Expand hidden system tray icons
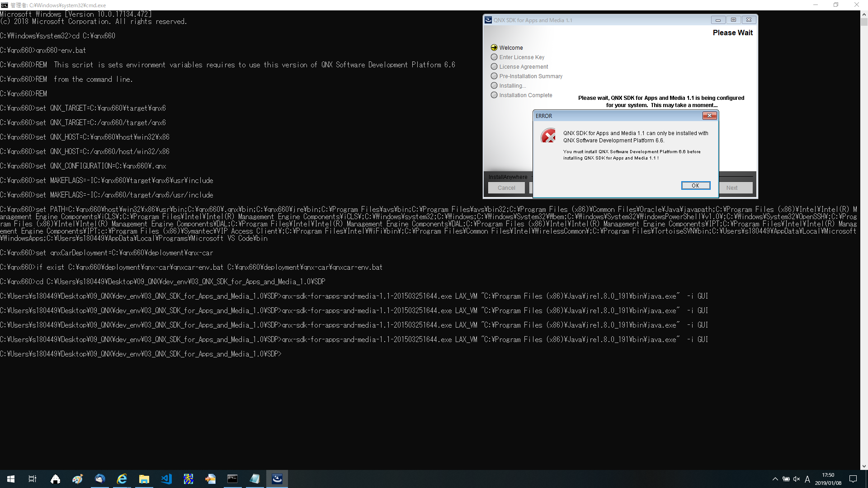Viewport: 868px width, 488px height. point(775,479)
